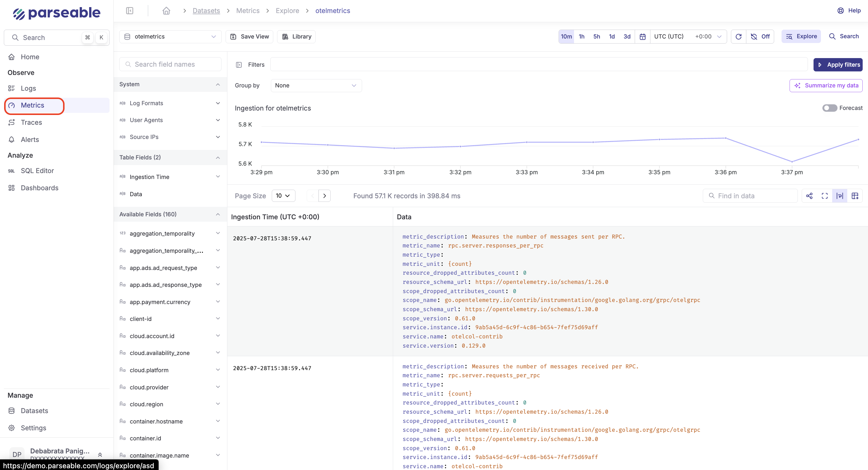
Task: Focus the Find in data input
Action: click(750, 196)
